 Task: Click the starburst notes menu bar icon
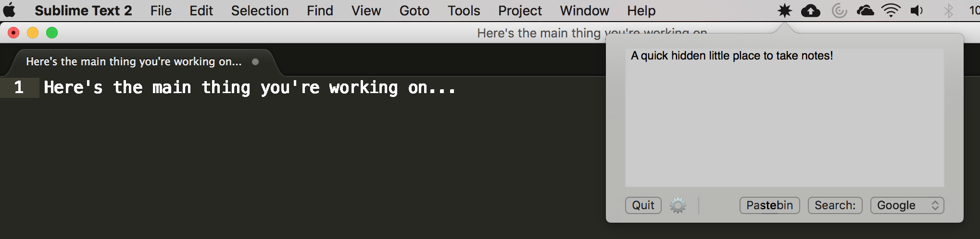784,11
